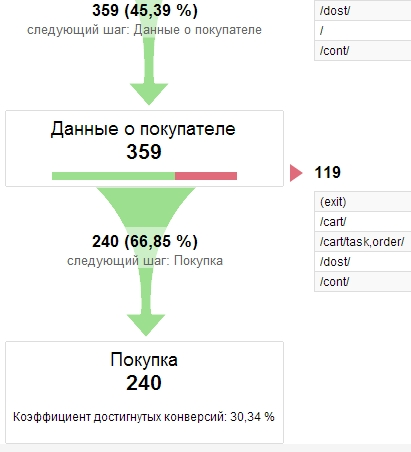Click the /dost/ row in the upper table
Screen dimensions: 411x452
[x=363, y=11]
